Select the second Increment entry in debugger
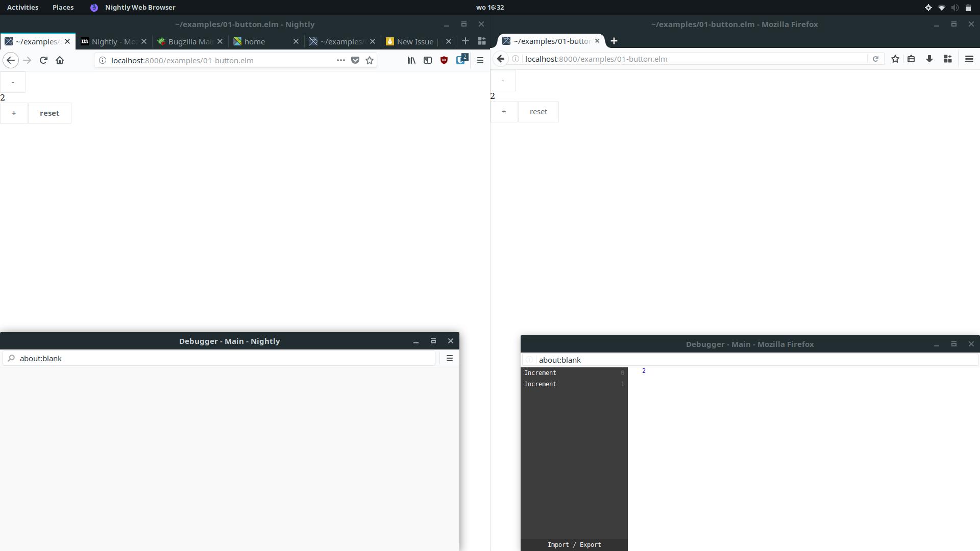Viewport: 980px width, 551px height. pyautogui.click(x=541, y=384)
